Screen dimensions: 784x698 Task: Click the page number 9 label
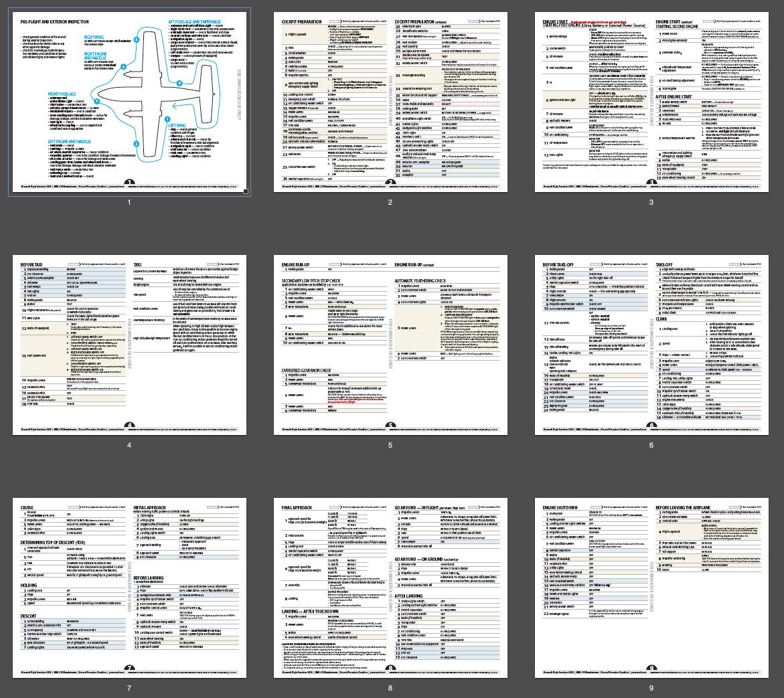click(x=651, y=687)
